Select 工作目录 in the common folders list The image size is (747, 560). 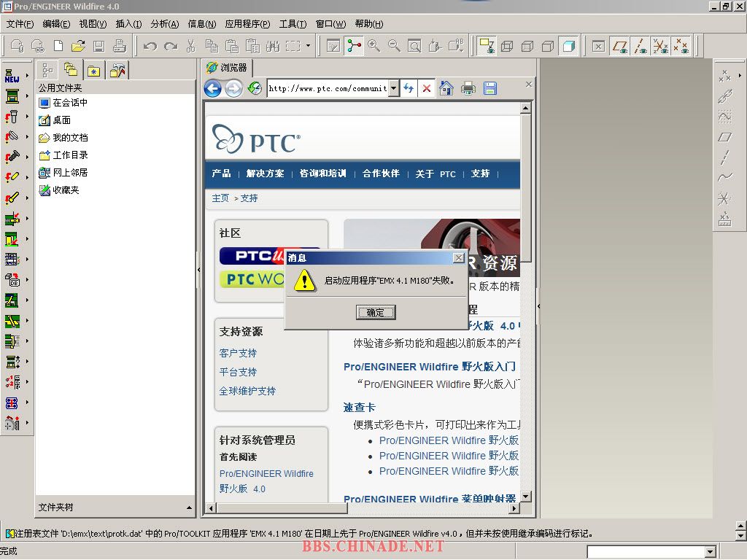(63, 155)
